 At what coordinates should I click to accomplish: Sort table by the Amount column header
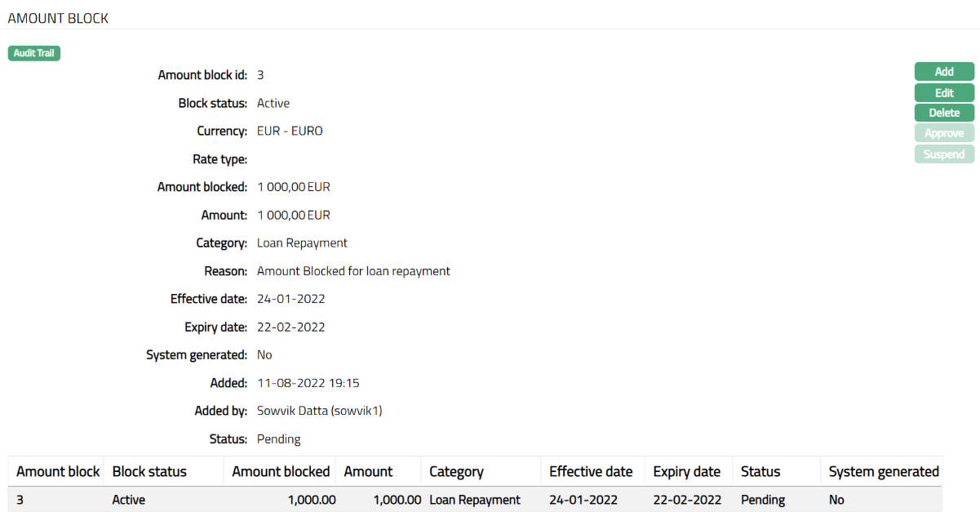[368, 471]
